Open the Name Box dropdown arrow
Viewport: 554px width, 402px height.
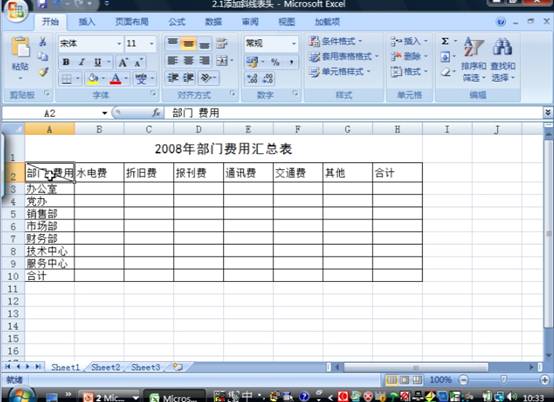pyautogui.click(x=105, y=113)
